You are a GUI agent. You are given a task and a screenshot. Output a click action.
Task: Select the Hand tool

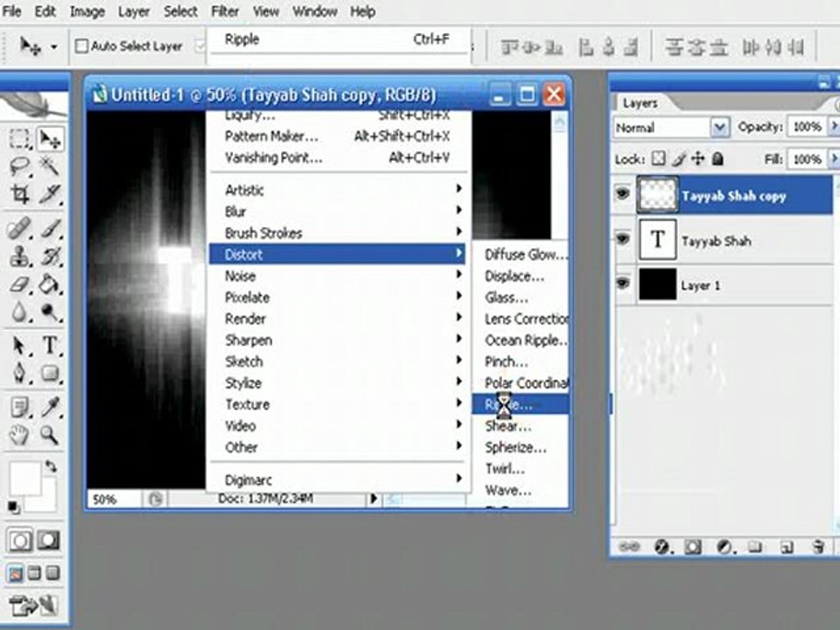20,435
